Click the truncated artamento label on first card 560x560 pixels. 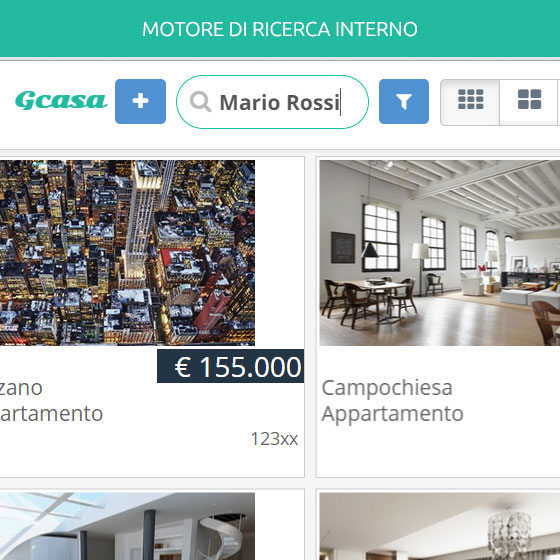tap(51, 414)
